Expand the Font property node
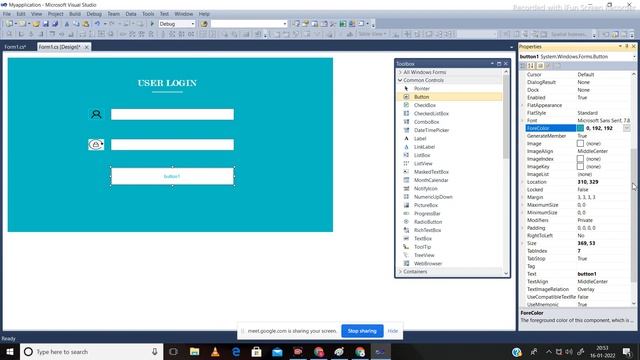640x360 pixels. tap(522, 121)
